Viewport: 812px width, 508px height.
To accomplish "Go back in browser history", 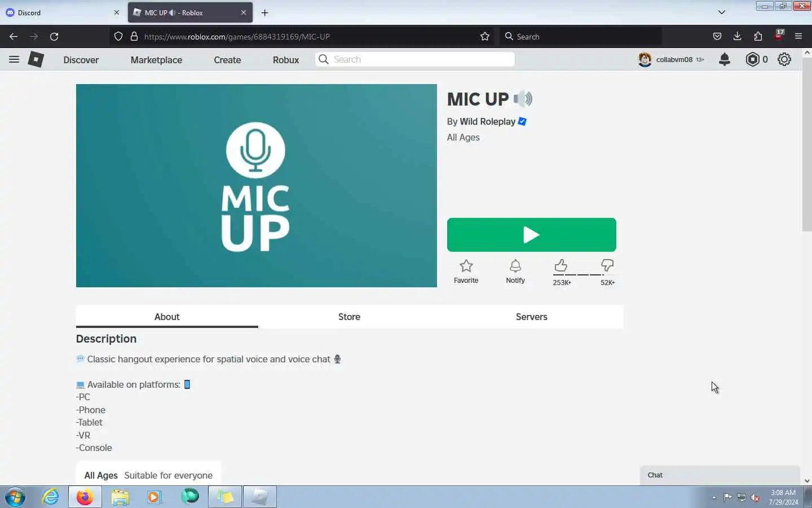I will [14, 36].
